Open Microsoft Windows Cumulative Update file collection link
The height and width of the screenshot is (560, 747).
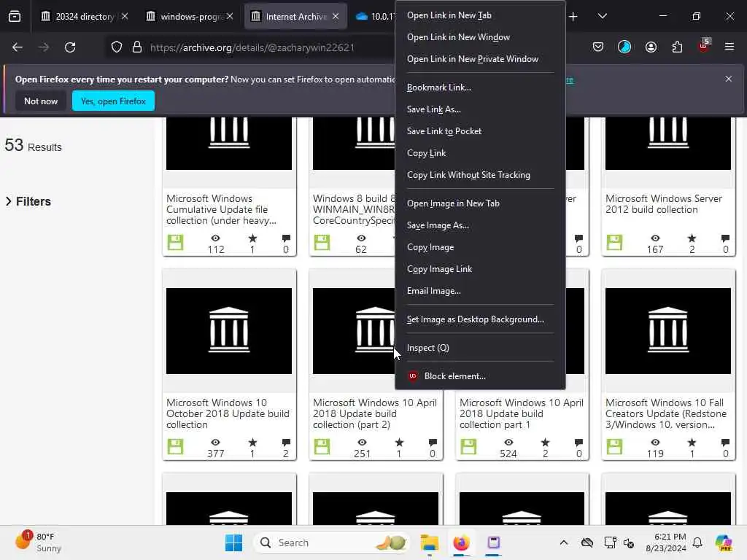pos(221,209)
